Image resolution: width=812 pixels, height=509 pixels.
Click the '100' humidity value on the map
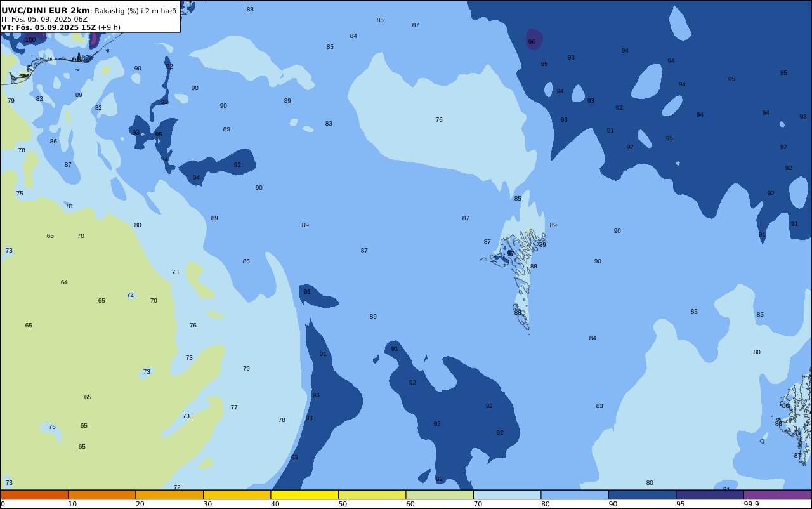click(30, 40)
